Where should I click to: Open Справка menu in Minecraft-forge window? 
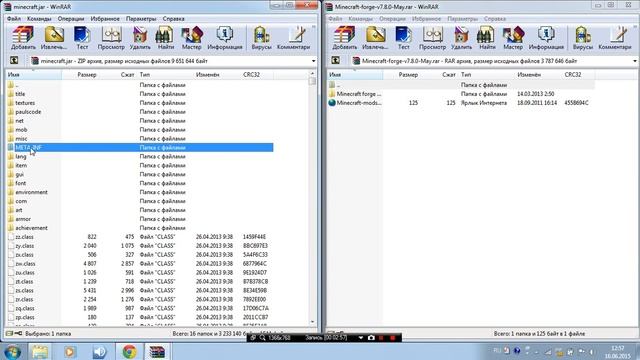click(x=495, y=19)
